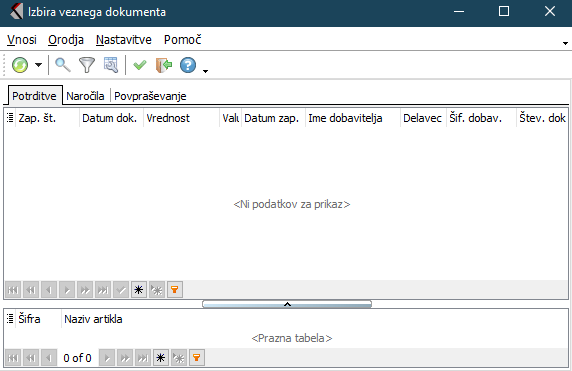This screenshot has width=572, height=371.
Task: Select the Potrditve tab
Action: pos(35,96)
